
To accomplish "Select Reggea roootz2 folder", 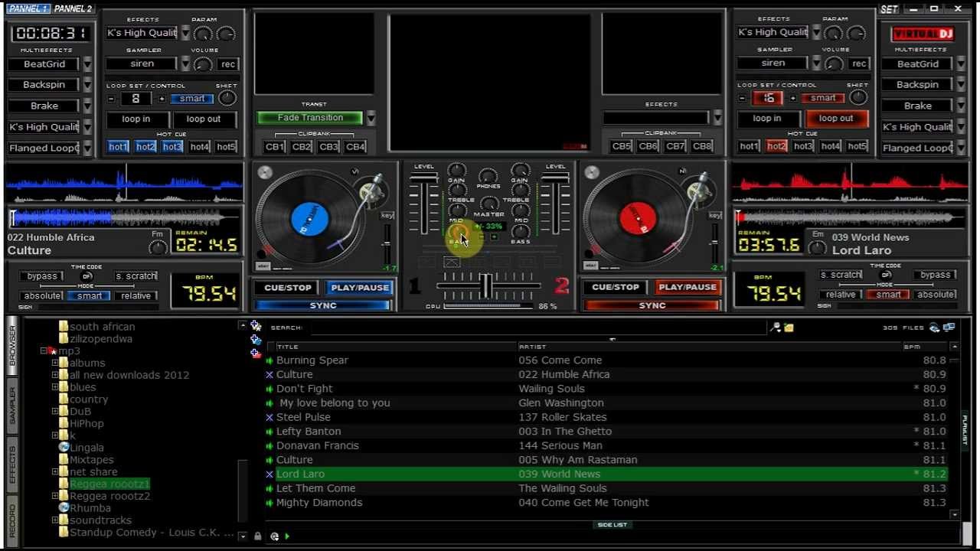I will click(x=109, y=496).
